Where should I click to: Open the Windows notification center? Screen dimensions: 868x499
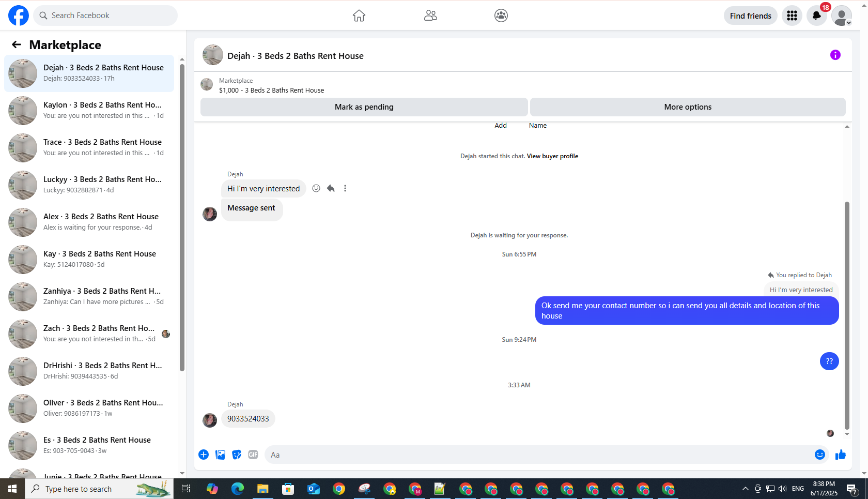pos(852,489)
